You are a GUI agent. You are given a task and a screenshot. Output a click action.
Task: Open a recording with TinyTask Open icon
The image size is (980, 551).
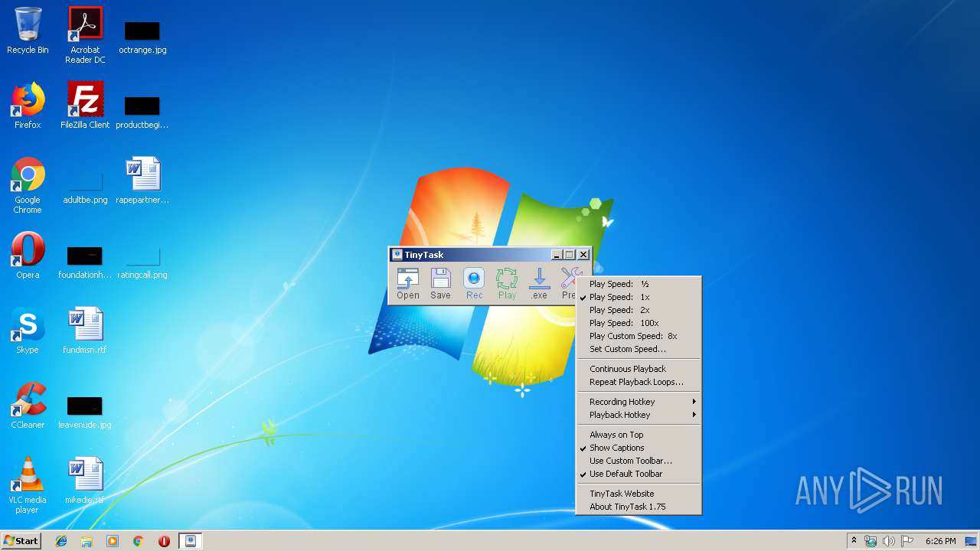(408, 284)
